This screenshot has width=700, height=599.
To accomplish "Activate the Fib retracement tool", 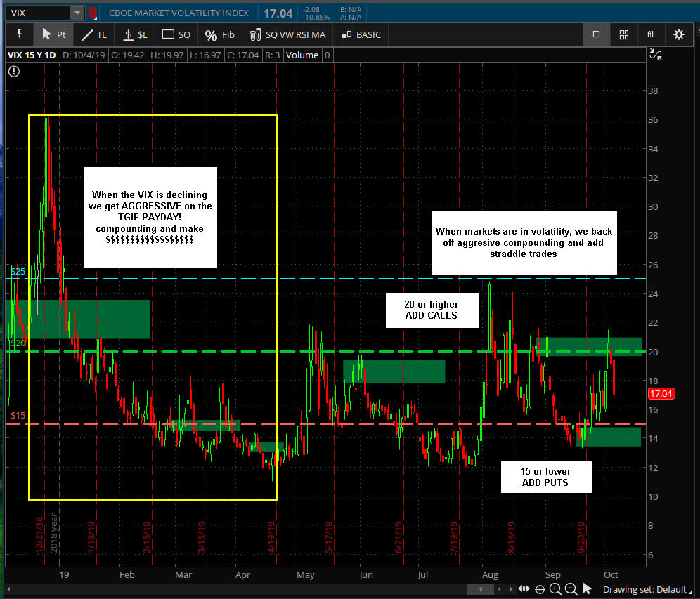I will click(219, 34).
